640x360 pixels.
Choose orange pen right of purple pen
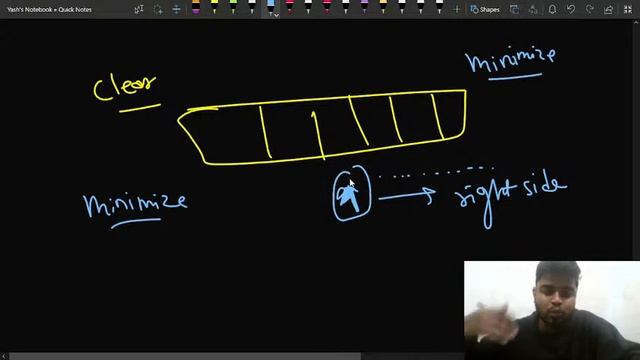point(383,7)
